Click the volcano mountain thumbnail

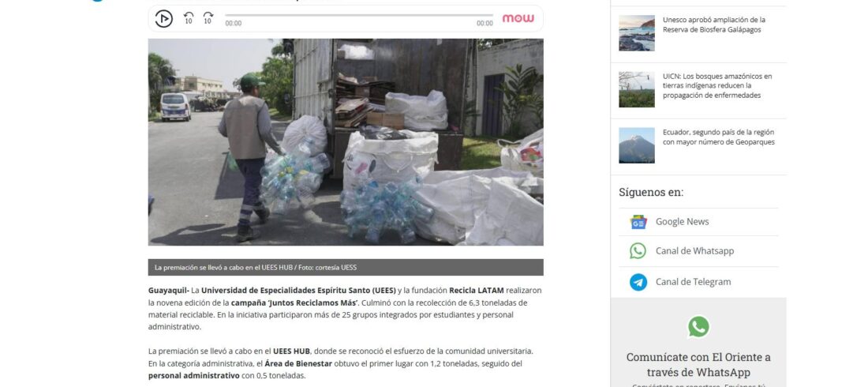(637, 145)
